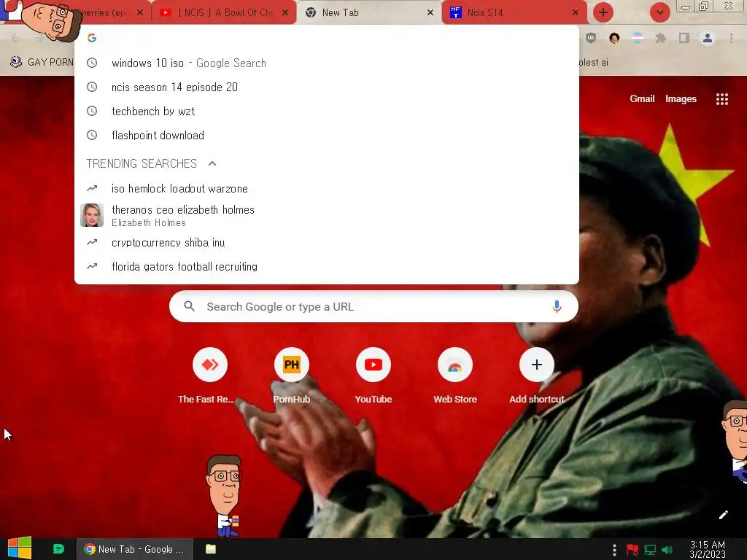Image resolution: width=747 pixels, height=560 pixels.
Task: Click the Customize Chrome pencil icon
Action: [x=723, y=515]
